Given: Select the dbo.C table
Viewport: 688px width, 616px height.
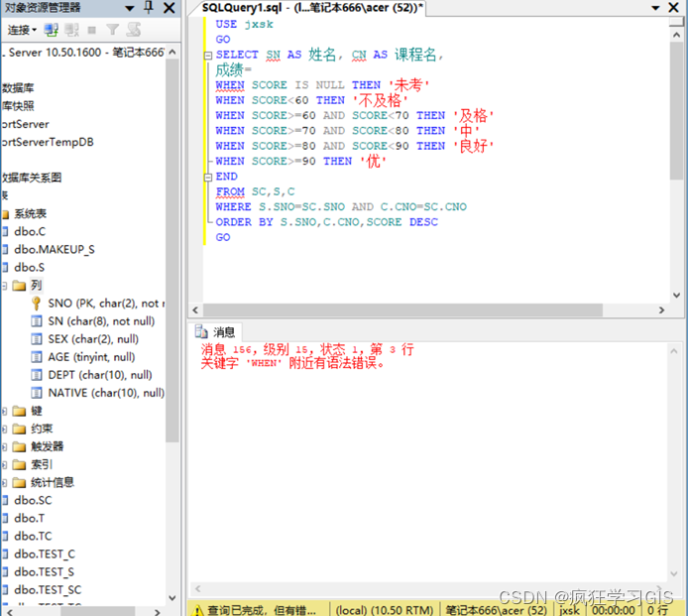Looking at the screenshot, I should 30,231.
